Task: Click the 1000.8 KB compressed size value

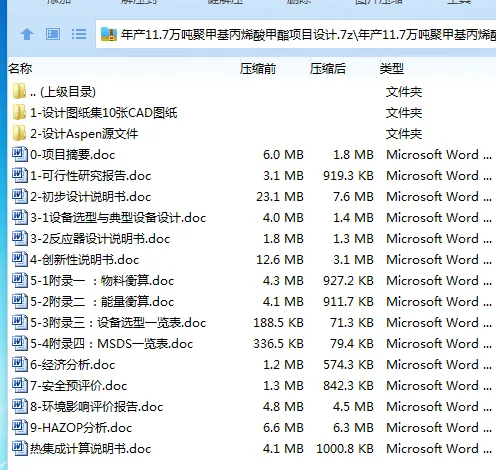Action: [x=345, y=449]
